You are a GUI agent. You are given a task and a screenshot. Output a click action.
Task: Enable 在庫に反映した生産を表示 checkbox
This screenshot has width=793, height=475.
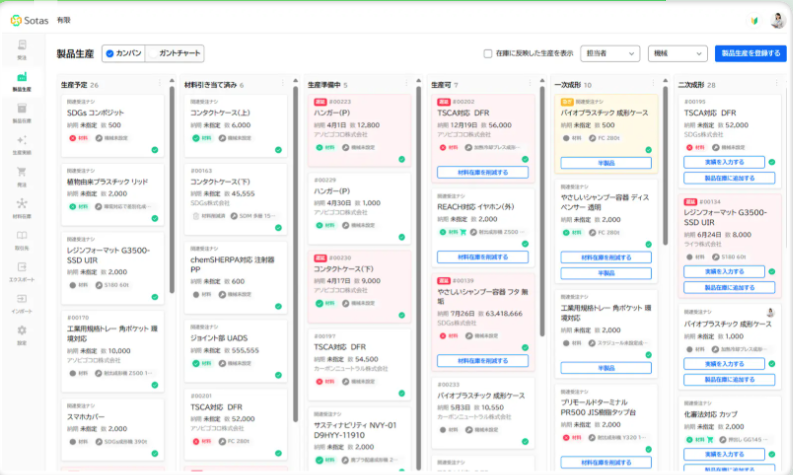coord(488,53)
